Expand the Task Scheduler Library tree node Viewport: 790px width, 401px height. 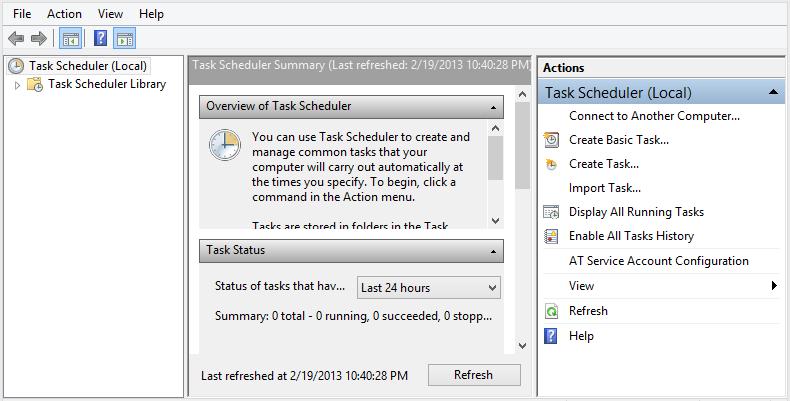(17, 85)
